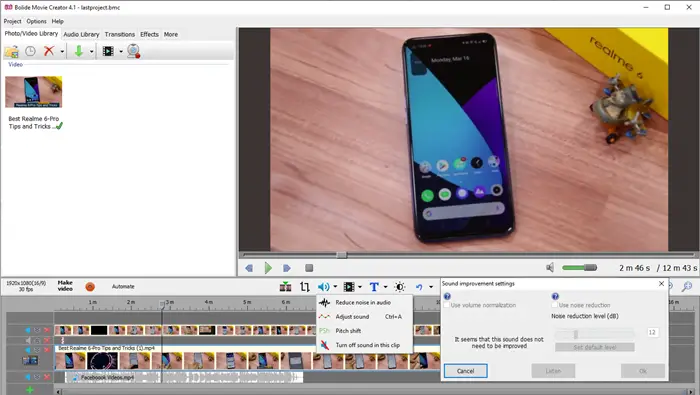
Task: Stop the video preview
Action: [x=308, y=268]
